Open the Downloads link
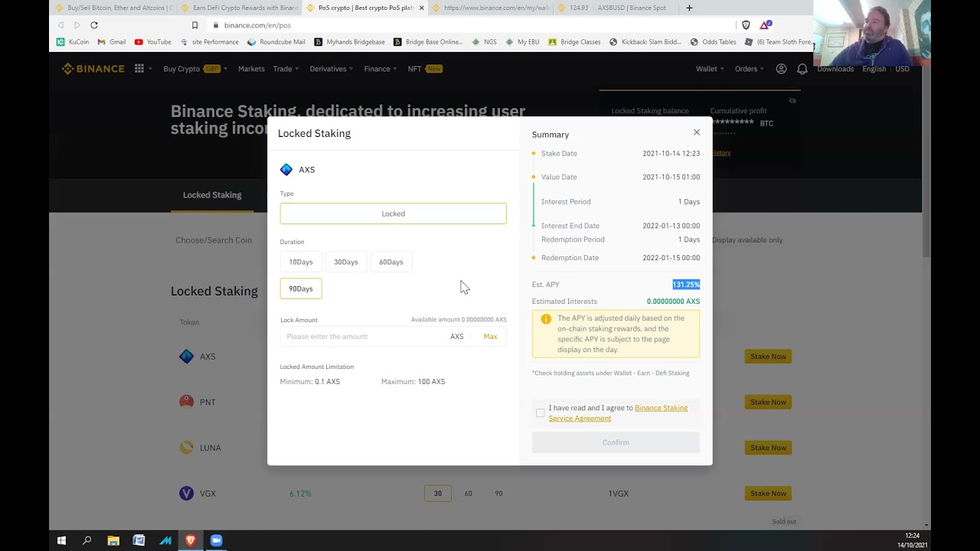This screenshot has height=551, width=980. point(835,69)
